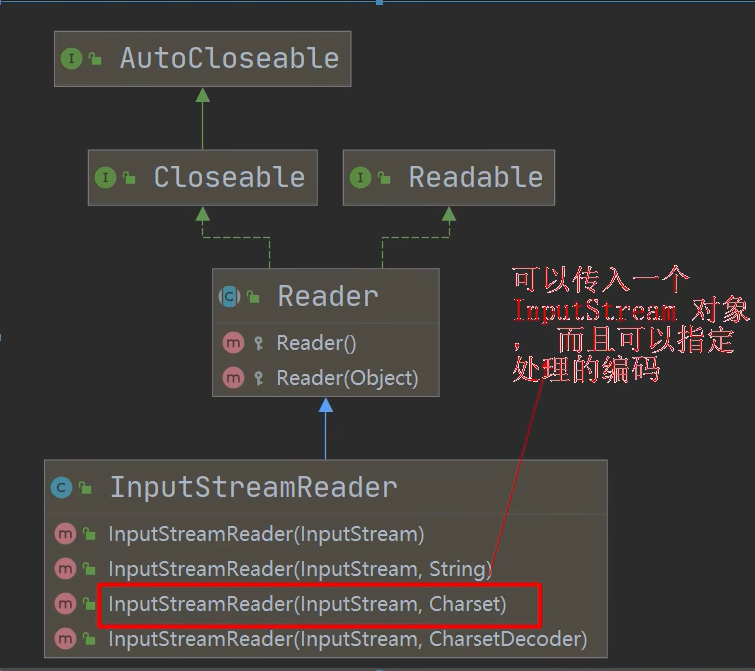The width and height of the screenshot is (755, 671).
Task: Choose the InputStreamReader(InputStream) constructor
Action: [266, 534]
